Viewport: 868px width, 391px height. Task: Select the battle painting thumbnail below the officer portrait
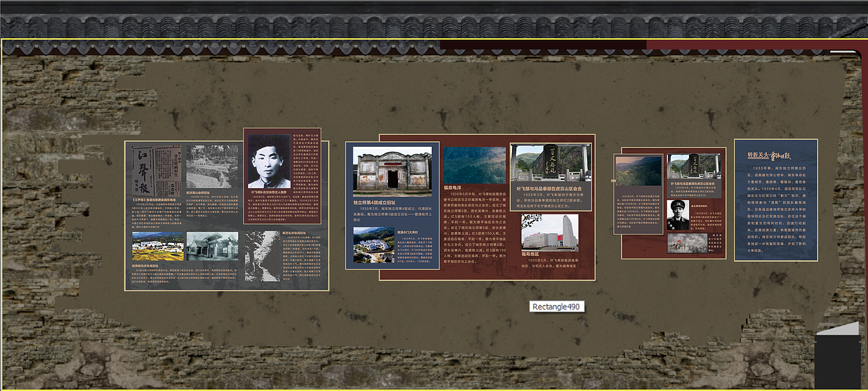(687, 243)
